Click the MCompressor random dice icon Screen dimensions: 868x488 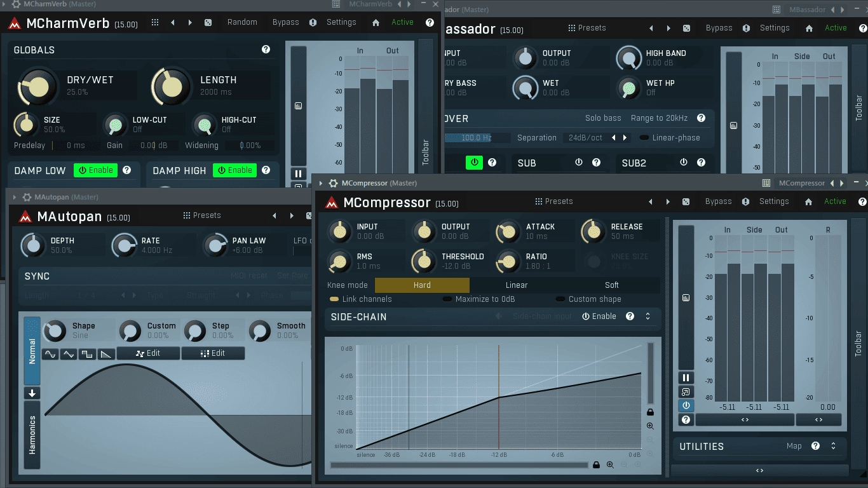point(686,201)
